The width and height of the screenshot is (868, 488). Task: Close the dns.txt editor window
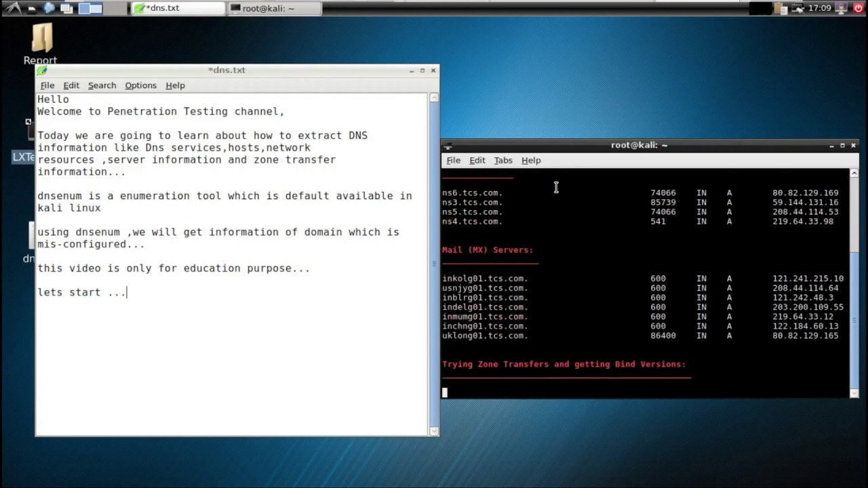click(x=433, y=70)
